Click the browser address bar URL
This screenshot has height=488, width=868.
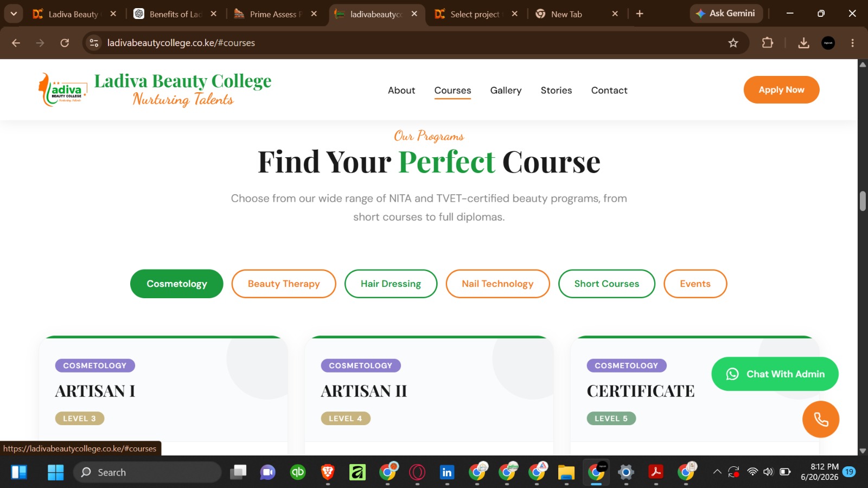click(181, 43)
